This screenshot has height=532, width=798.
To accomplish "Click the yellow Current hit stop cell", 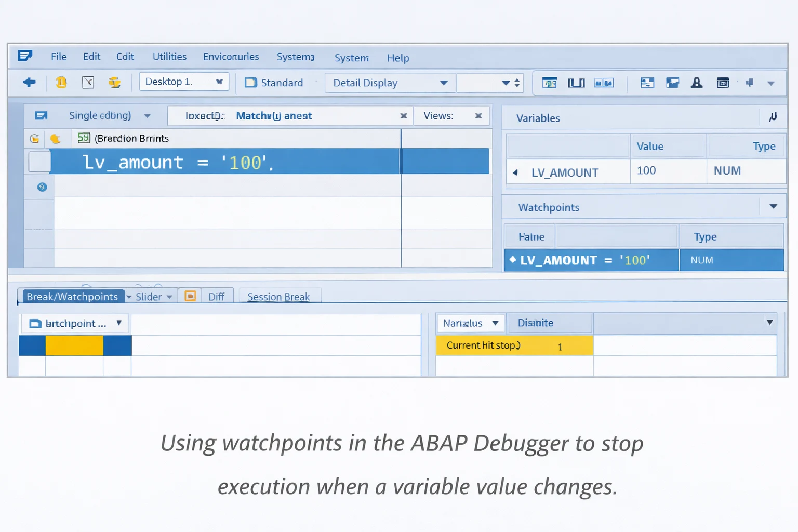I will point(514,345).
